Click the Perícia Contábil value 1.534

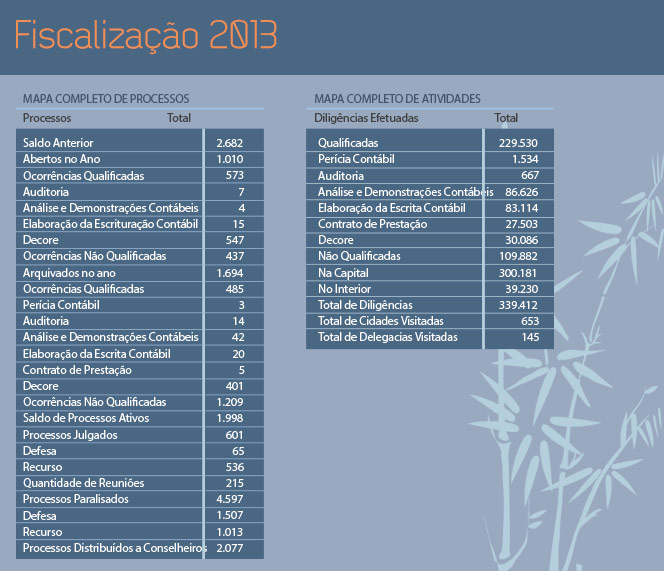click(x=526, y=159)
